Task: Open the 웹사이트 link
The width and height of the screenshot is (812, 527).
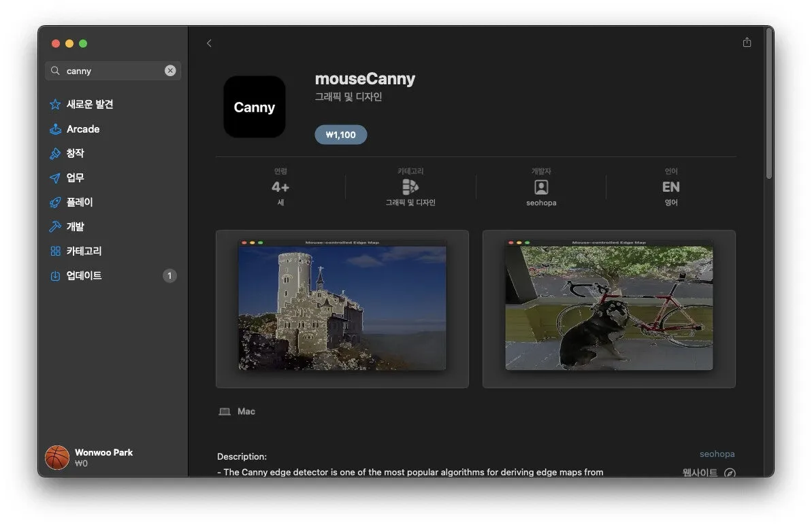Action: tap(700, 472)
